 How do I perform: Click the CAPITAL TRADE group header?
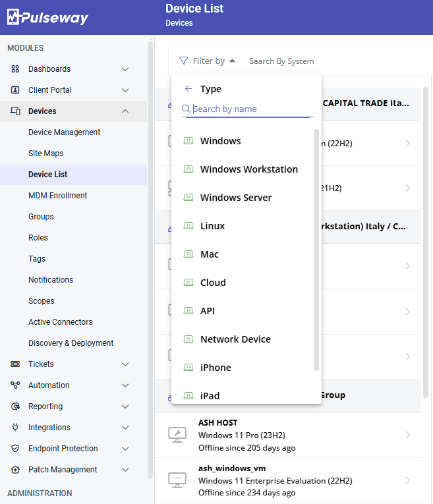tap(366, 103)
